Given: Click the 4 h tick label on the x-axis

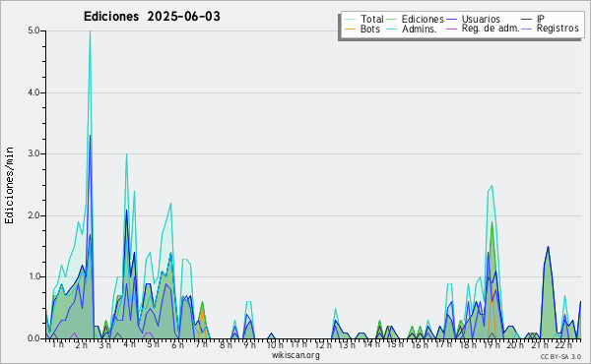Looking at the screenshot, I should [129, 344].
